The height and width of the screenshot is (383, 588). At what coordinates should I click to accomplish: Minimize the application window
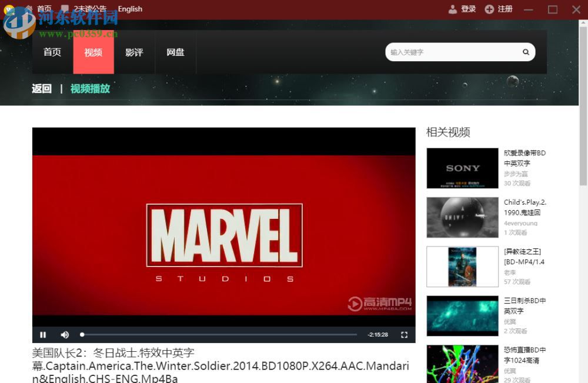(529, 9)
